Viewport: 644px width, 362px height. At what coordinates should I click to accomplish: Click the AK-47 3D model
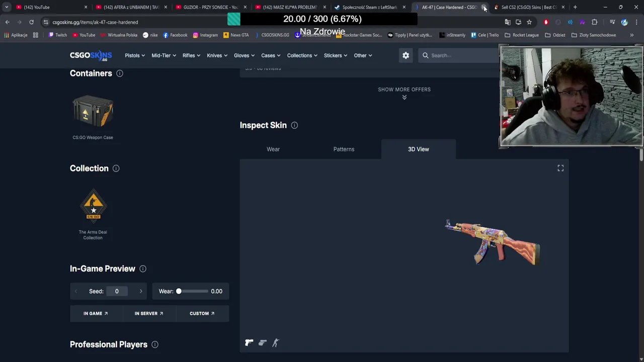click(492, 242)
